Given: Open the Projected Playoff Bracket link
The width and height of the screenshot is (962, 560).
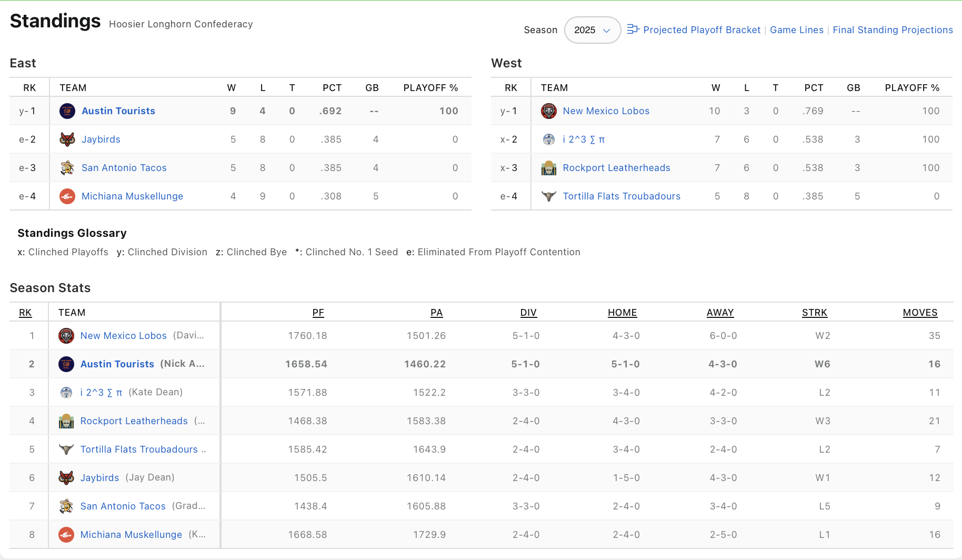Looking at the screenshot, I should pyautogui.click(x=702, y=30).
